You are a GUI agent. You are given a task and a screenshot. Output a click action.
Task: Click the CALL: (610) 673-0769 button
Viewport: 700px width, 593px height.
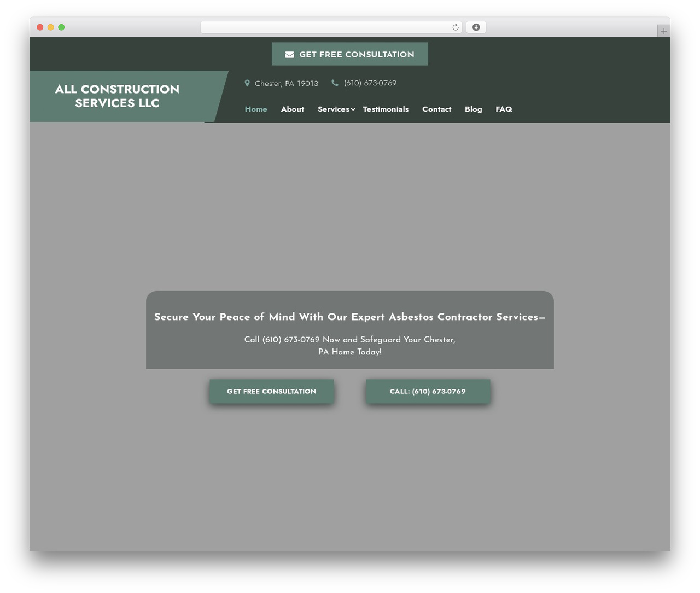pos(428,391)
